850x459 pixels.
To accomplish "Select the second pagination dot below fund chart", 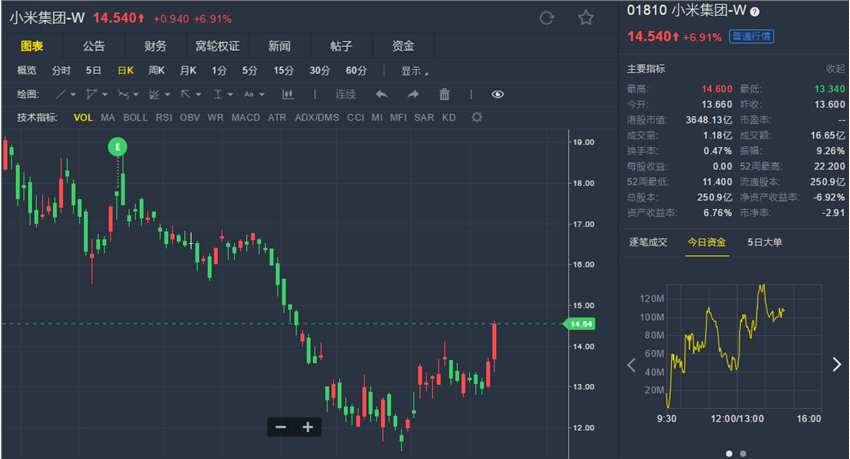I will click(x=743, y=454).
